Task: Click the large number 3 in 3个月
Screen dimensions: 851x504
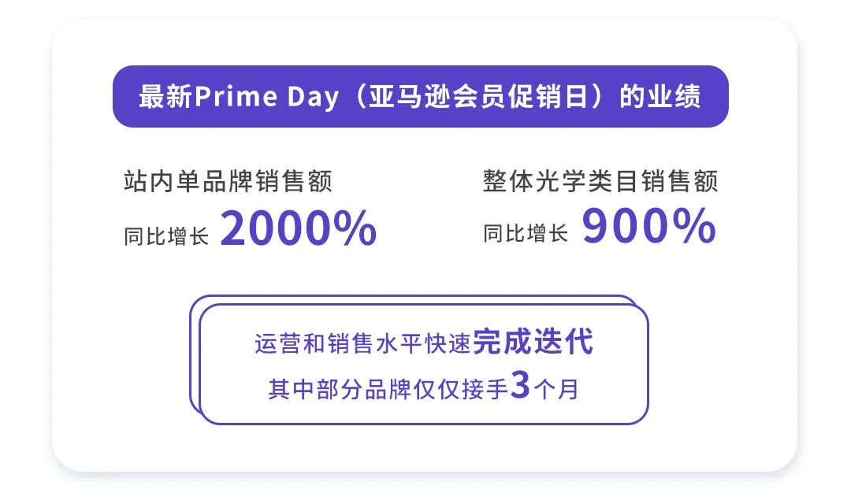Action: [521, 385]
